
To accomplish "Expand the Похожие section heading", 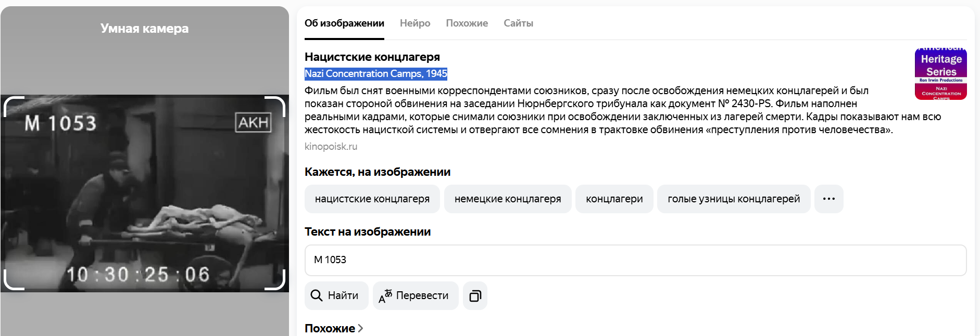I will point(334,328).
